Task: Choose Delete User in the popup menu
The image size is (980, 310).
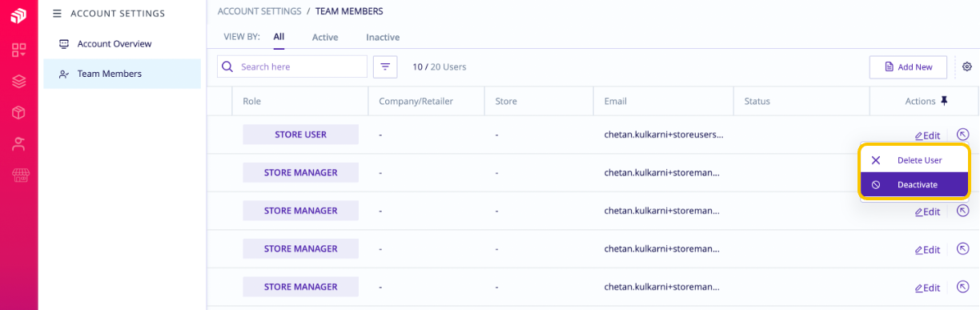Action: point(914,160)
